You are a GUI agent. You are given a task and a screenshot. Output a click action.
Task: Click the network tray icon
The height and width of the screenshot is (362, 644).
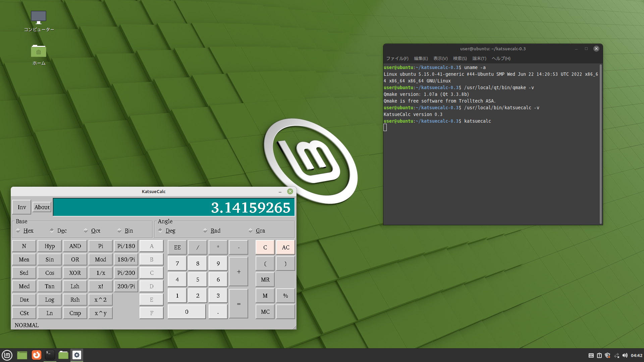[x=616, y=355]
